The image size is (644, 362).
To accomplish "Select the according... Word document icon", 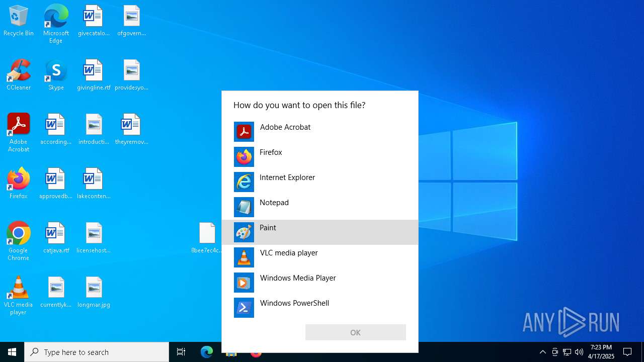I will click(56, 130).
